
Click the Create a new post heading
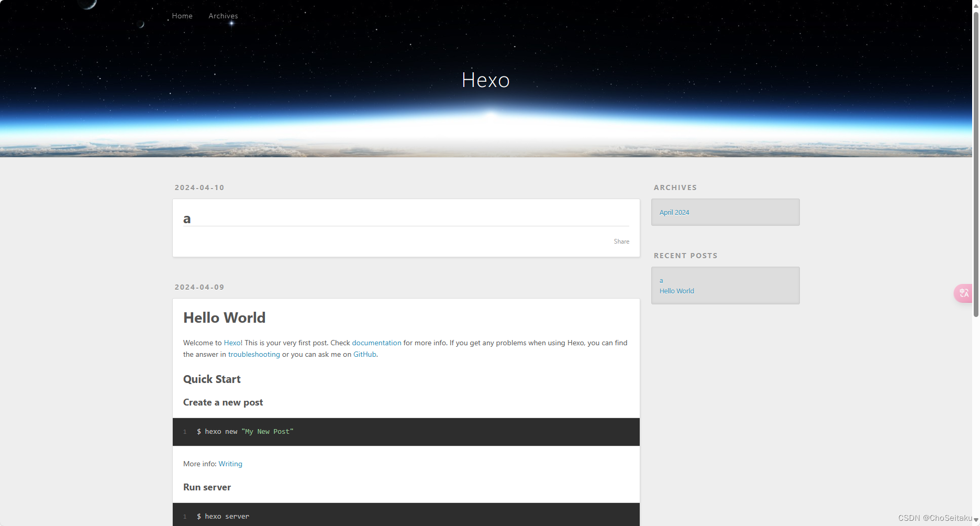tap(223, 402)
